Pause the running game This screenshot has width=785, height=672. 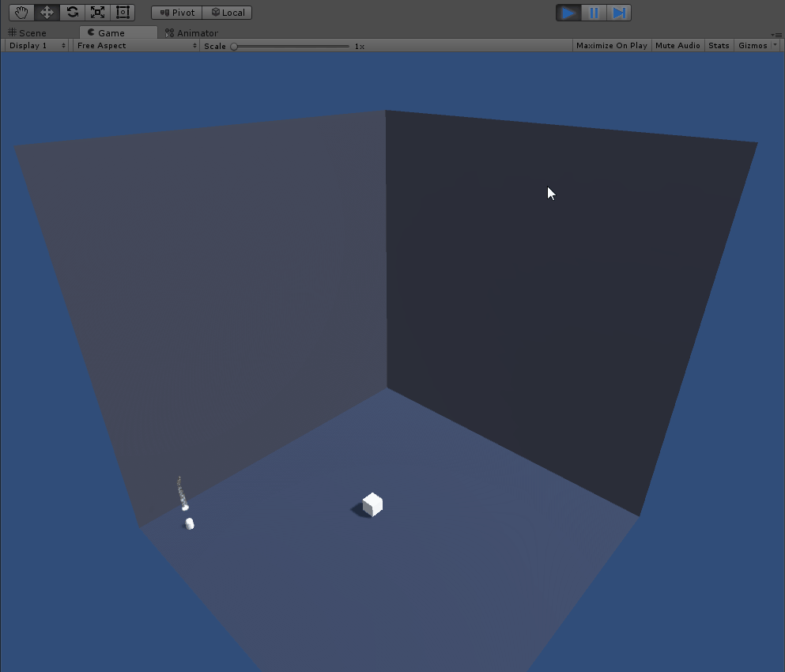click(x=594, y=13)
